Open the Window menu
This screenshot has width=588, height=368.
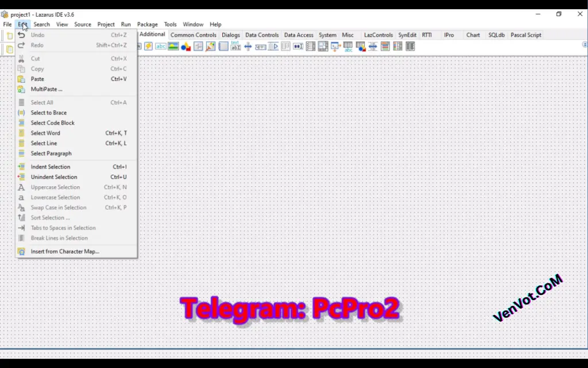[x=193, y=24]
